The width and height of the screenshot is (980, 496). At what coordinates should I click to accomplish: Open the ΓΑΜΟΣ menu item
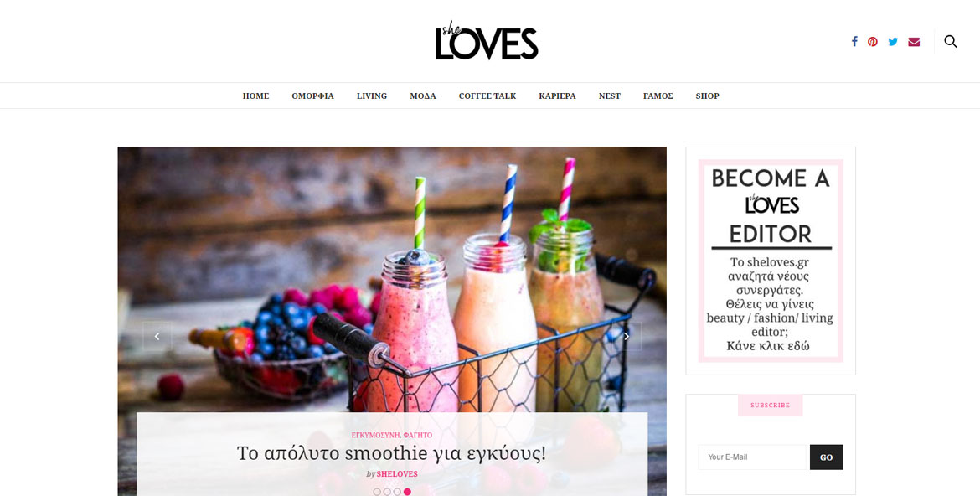pos(658,96)
